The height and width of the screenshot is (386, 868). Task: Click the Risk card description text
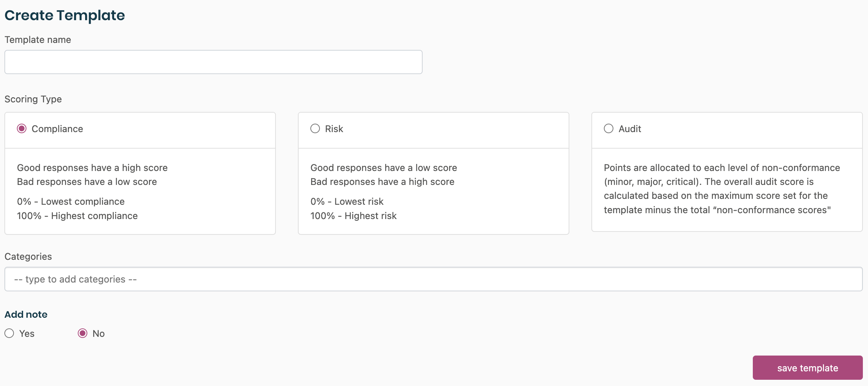[383, 191]
